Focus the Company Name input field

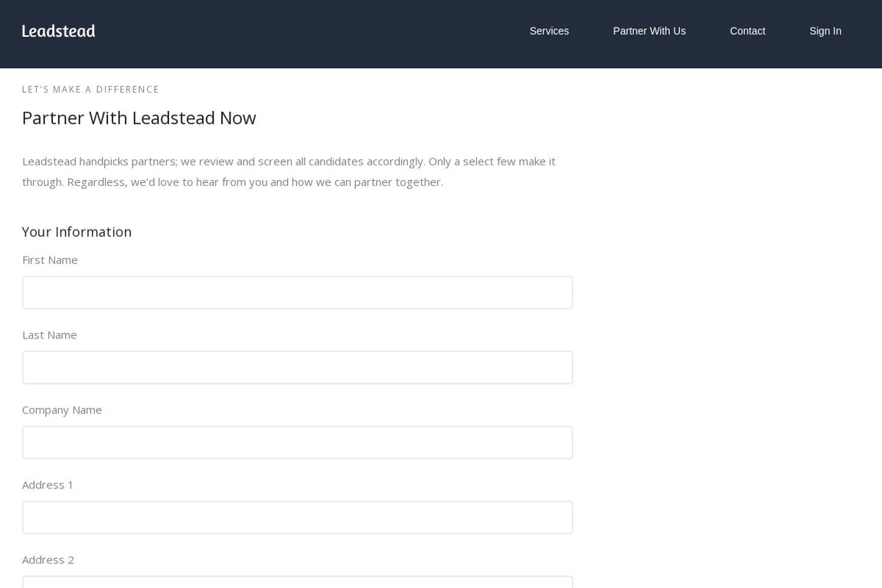point(298,443)
